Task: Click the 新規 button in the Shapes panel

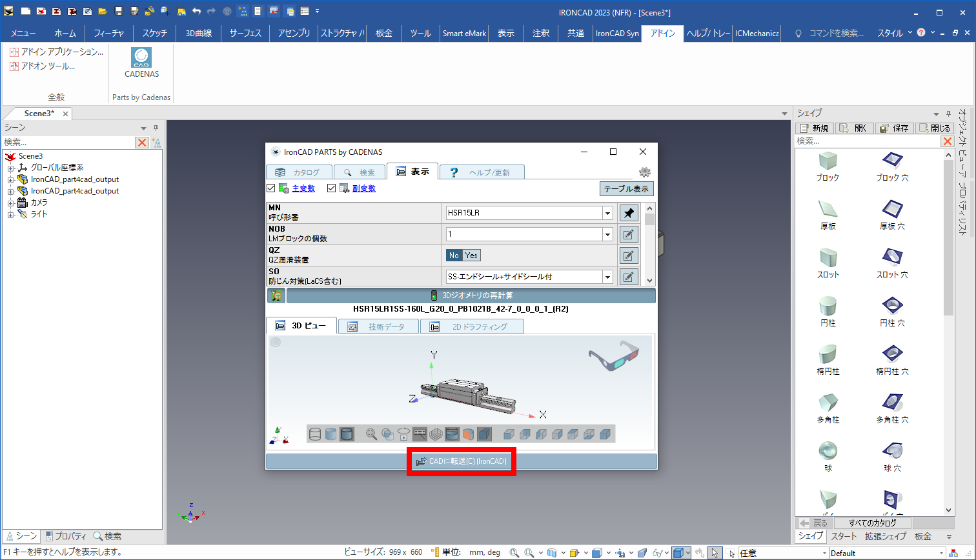Action: 814,128
